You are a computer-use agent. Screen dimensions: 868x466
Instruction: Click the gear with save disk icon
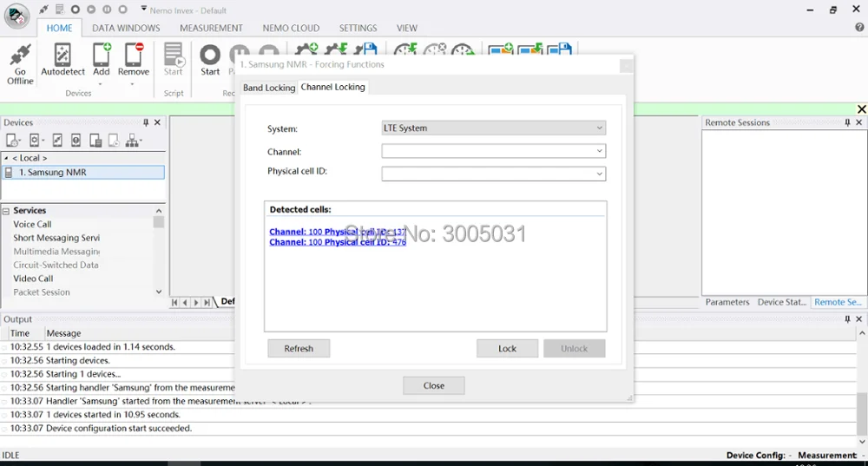366,49
